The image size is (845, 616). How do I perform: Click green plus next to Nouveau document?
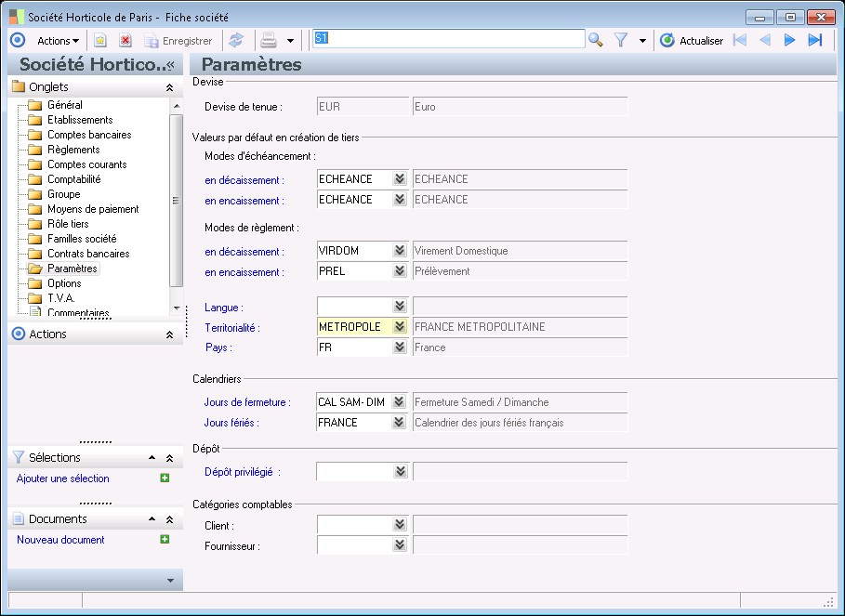[x=165, y=539]
